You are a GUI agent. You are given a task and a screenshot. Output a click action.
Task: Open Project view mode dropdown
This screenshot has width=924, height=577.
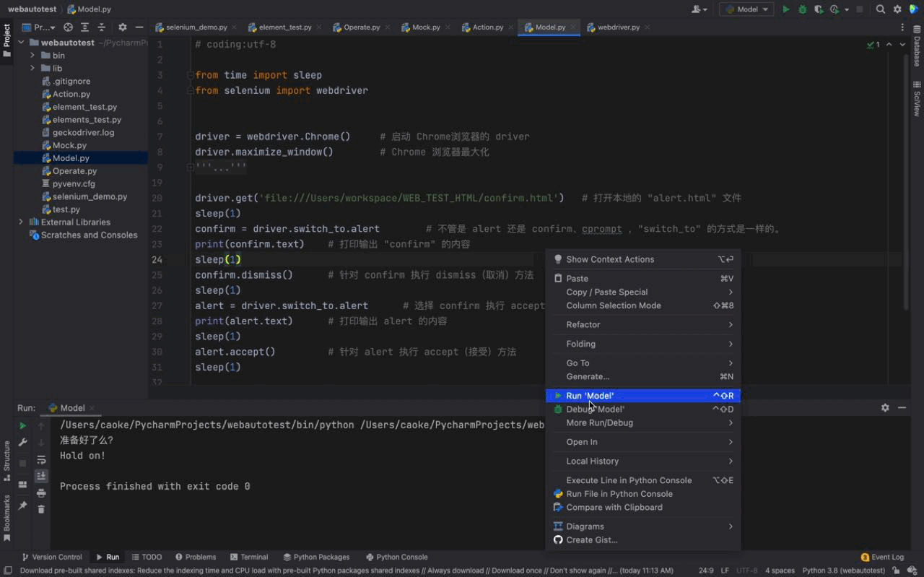[x=39, y=27]
